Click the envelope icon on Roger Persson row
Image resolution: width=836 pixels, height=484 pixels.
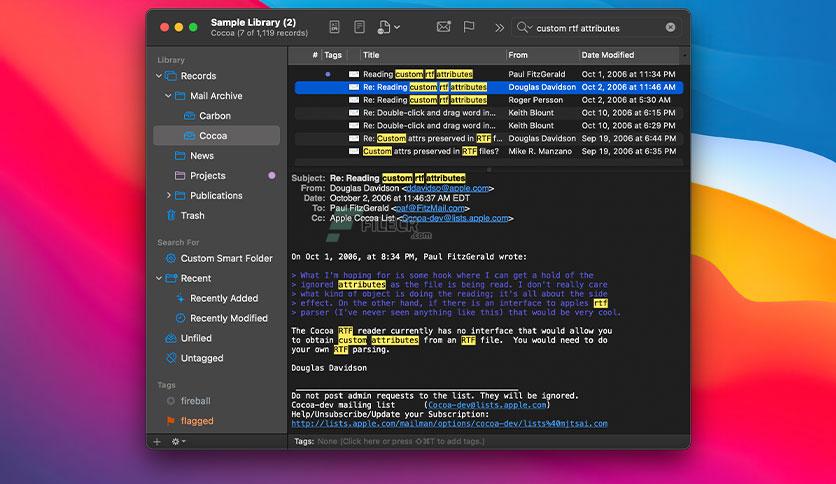354,100
